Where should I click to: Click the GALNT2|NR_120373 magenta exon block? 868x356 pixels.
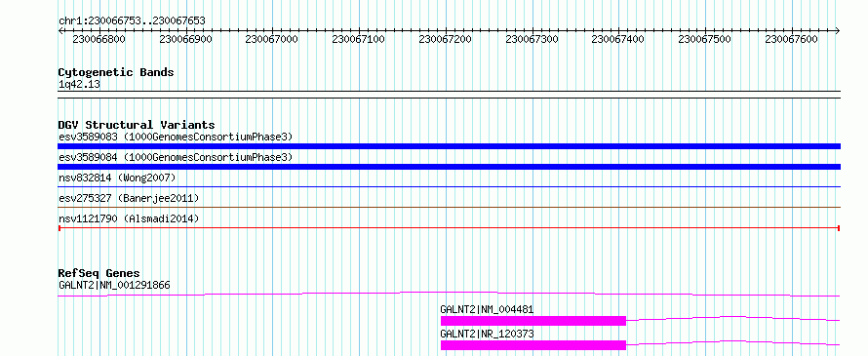pos(533,345)
